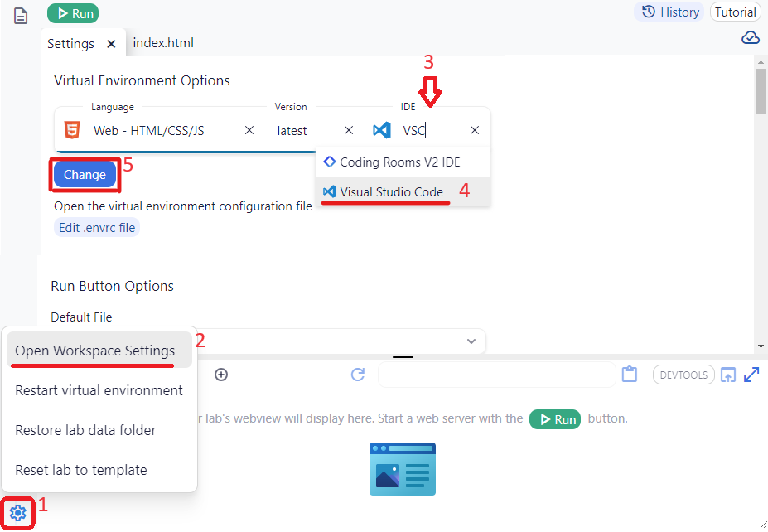Select the HTML5 icon in the Language field
Screen dimensions: 768x532
tap(72, 130)
